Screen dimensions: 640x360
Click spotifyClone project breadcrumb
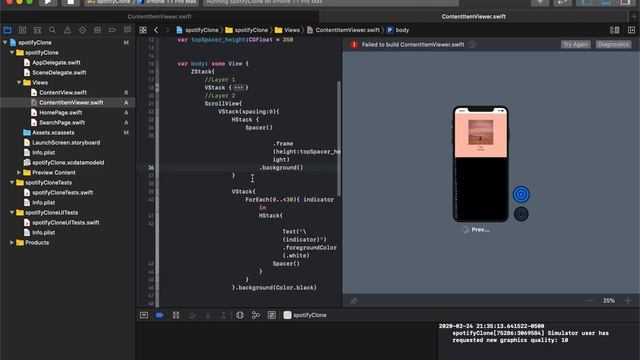[197, 30]
